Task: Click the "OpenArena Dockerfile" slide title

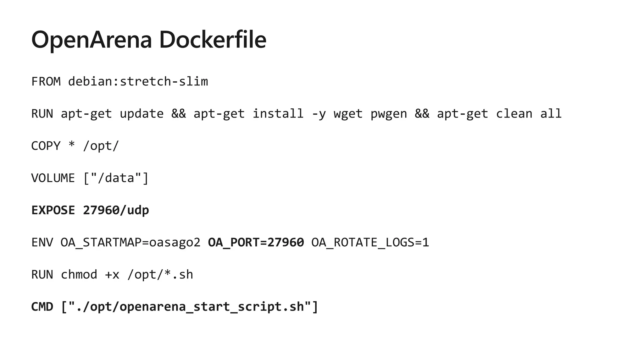Action: point(149,40)
